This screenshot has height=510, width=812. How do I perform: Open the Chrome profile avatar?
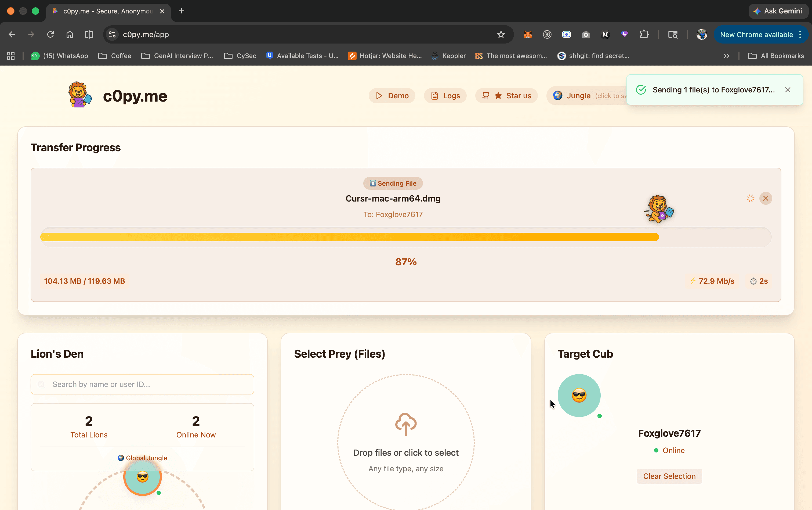pyautogui.click(x=702, y=34)
